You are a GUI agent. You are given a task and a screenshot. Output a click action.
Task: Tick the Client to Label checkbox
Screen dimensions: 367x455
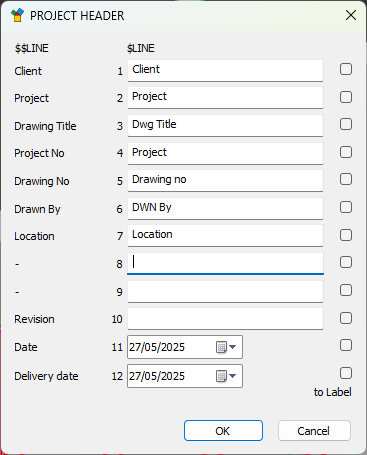pos(346,69)
